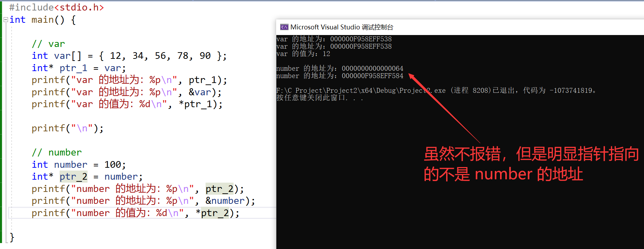The height and width of the screenshot is (249, 644).
Task: Click 'int main() {' declaration text
Action: tap(42, 20)
